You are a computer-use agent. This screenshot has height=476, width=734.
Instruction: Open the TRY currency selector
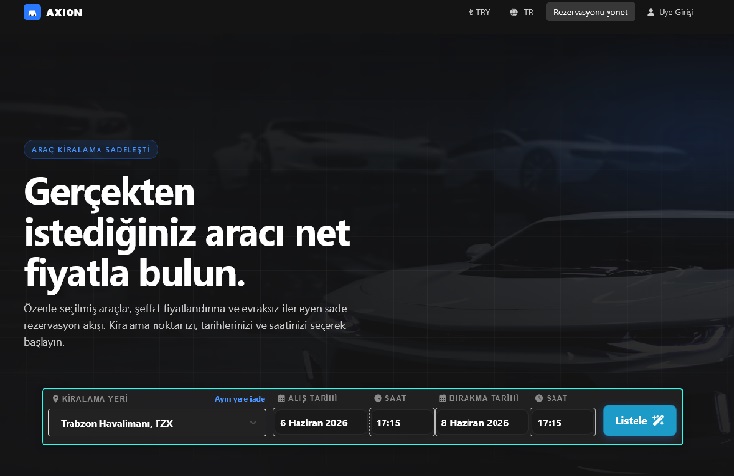pyautogui.click(x=479, y=12)
